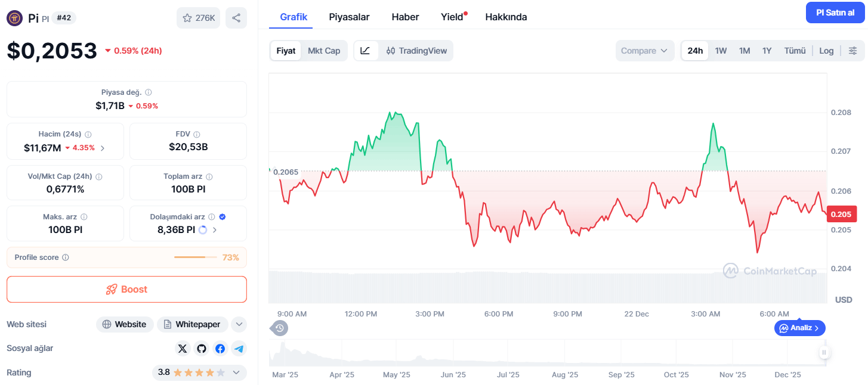Select 24h time range
The width and height of the screenshot is (868, 385).
[x=695, y=51]
